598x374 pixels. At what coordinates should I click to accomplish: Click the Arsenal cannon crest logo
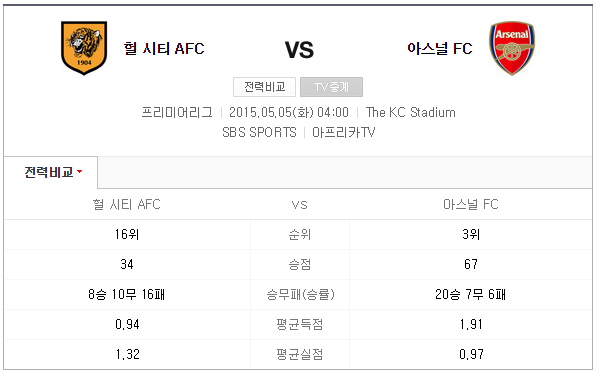coord(512,48)
